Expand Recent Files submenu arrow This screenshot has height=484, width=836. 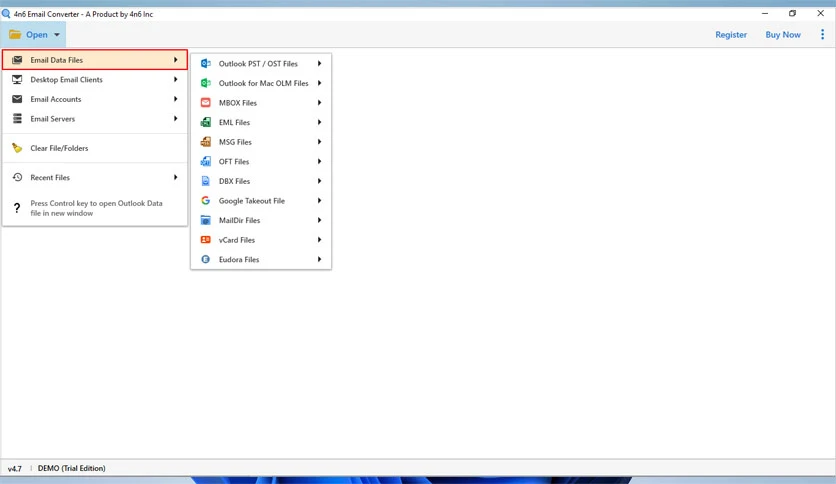175,177
